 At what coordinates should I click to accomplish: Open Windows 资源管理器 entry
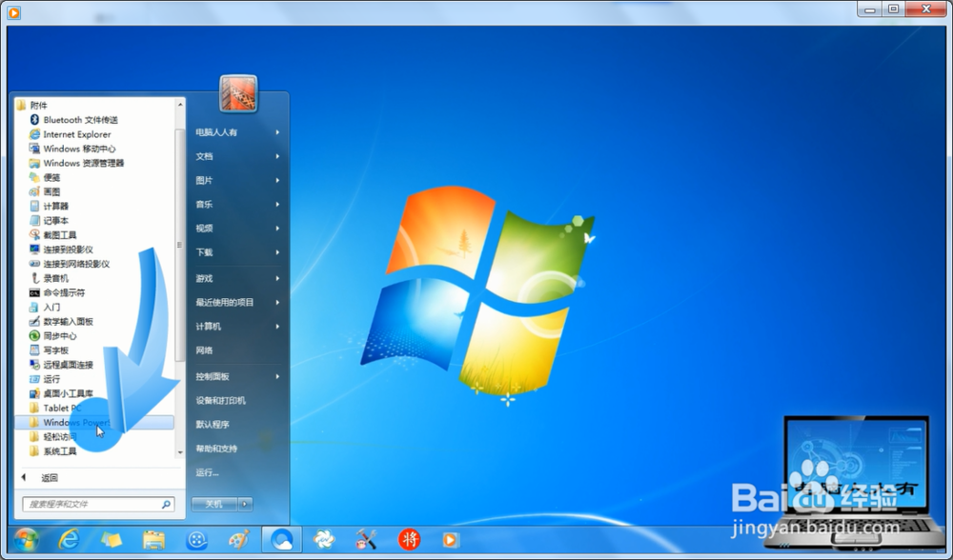point(76,163)
